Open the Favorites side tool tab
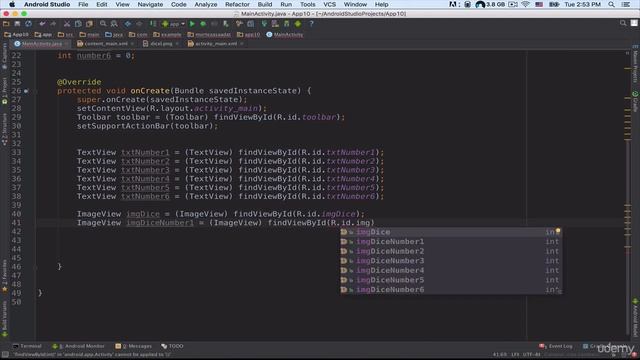Screen dimensions: 640x360 pos(4,276)
